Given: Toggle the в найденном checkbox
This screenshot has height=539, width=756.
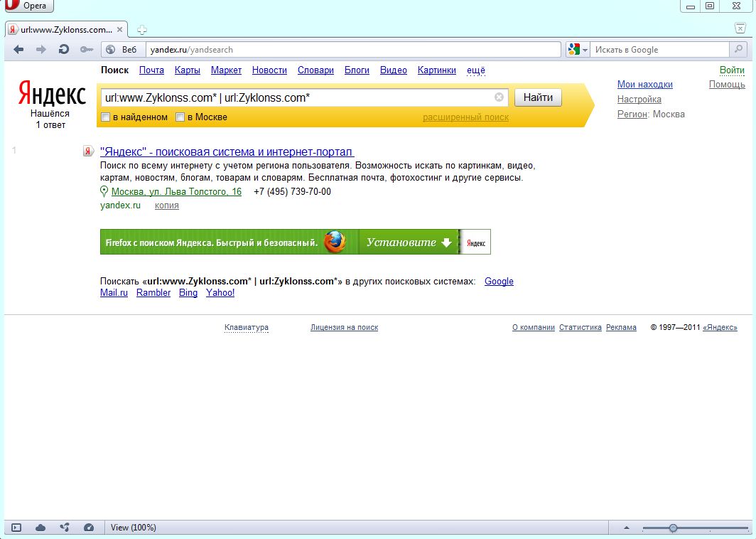Looking at the screenshot, I should [x=106, y=117].
